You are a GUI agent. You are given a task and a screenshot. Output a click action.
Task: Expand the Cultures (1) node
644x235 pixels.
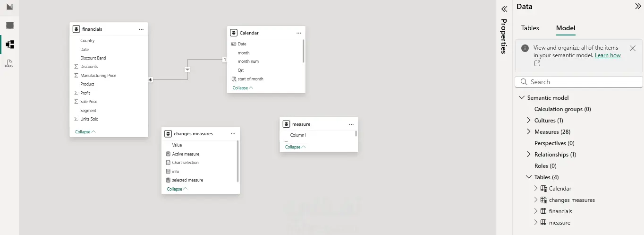click(529, 121)
